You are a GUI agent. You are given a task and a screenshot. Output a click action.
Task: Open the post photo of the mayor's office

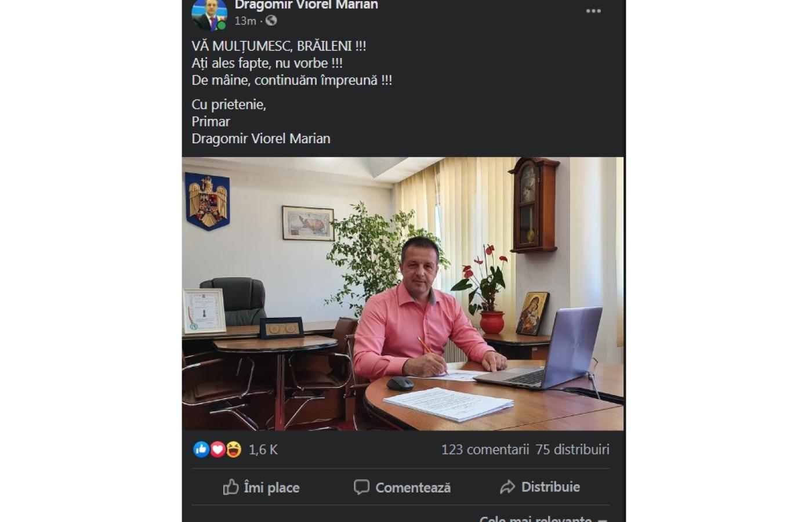(403, 293)
